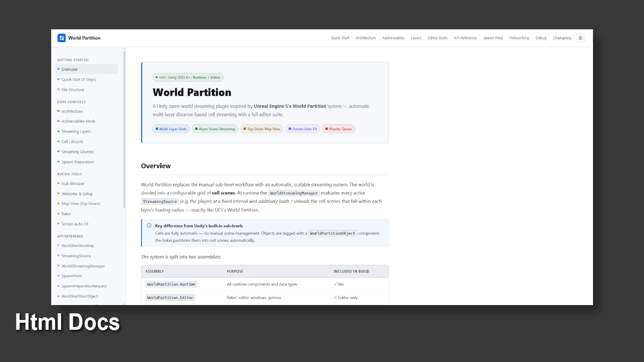This screenshot has width=644, height=362.
Task: Click the Overview section heading
Action: [x=156, y=166]
